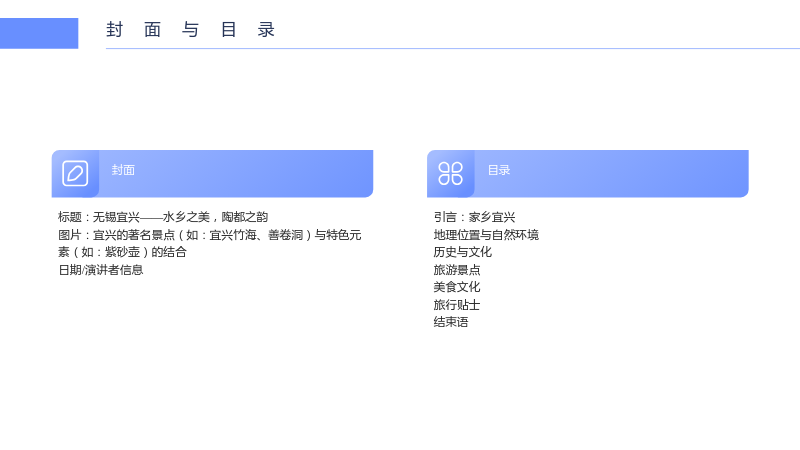Select the 封面 header label

(x=123, y=170)
